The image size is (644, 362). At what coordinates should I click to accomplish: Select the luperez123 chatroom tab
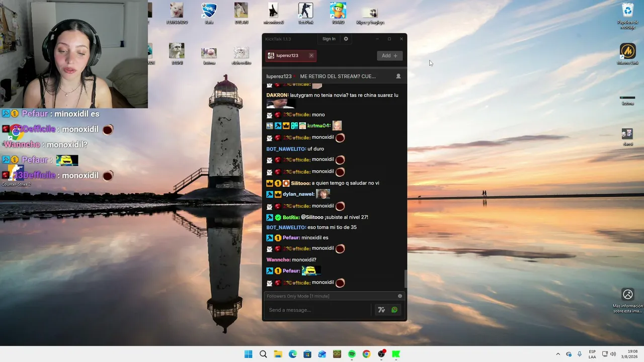tap(291, 56)
